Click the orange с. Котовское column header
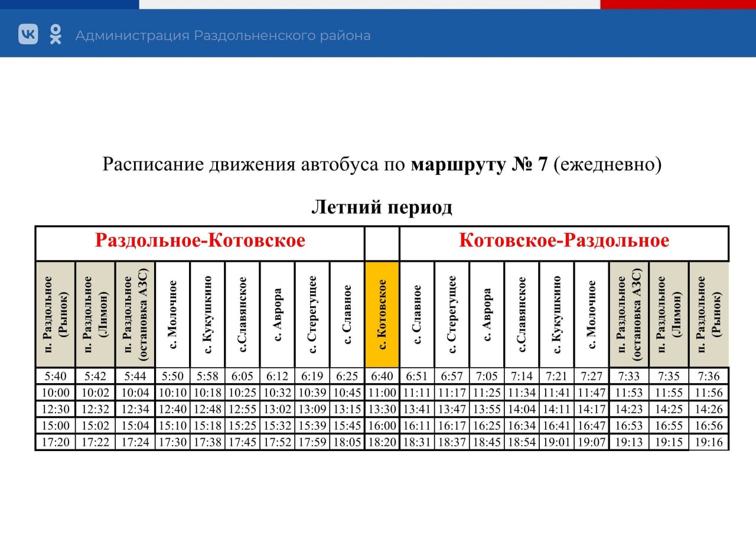 pos(382,314)
